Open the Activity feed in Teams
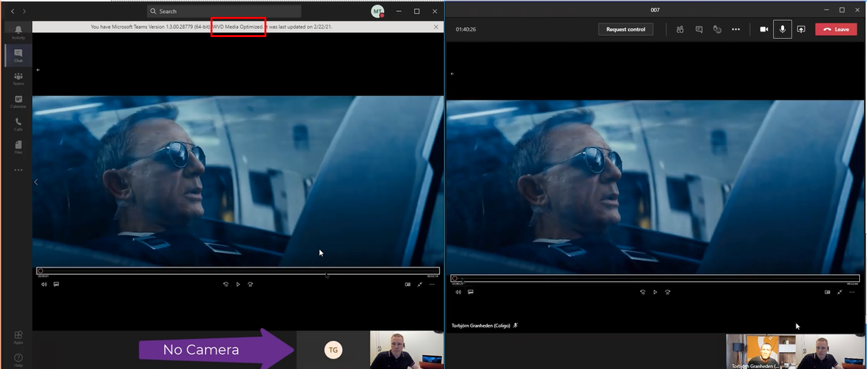Screen dimensions: 868x369 coord(18,31)
